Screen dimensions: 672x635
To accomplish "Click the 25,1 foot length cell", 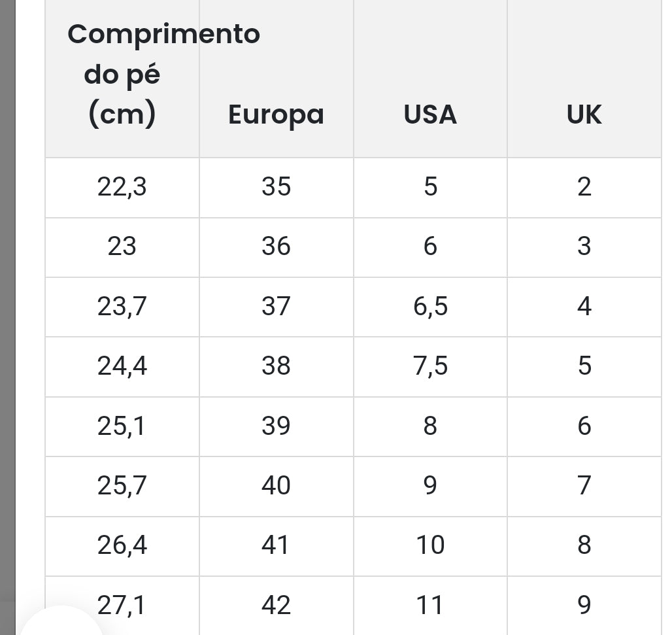I will 122,426.
